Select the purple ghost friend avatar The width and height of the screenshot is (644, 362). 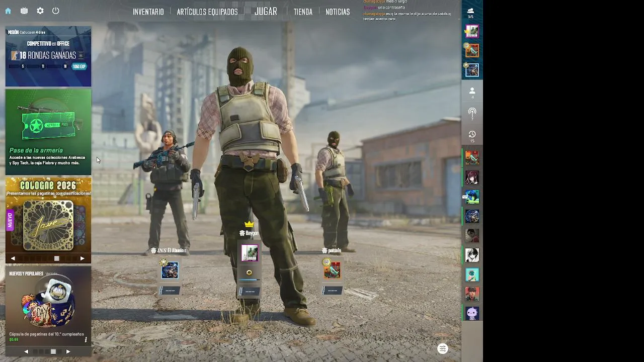[472, 313]
